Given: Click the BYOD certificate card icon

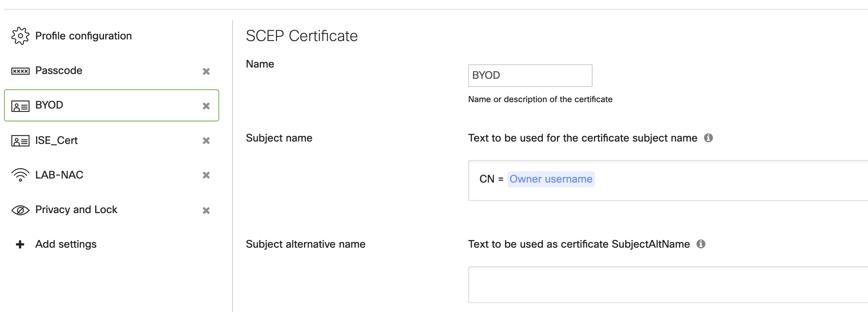Looking at the screenshot, I should coord(20,106).
